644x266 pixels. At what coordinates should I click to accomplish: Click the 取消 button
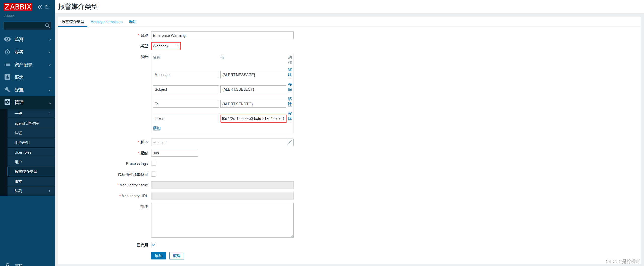click(177, 256)
